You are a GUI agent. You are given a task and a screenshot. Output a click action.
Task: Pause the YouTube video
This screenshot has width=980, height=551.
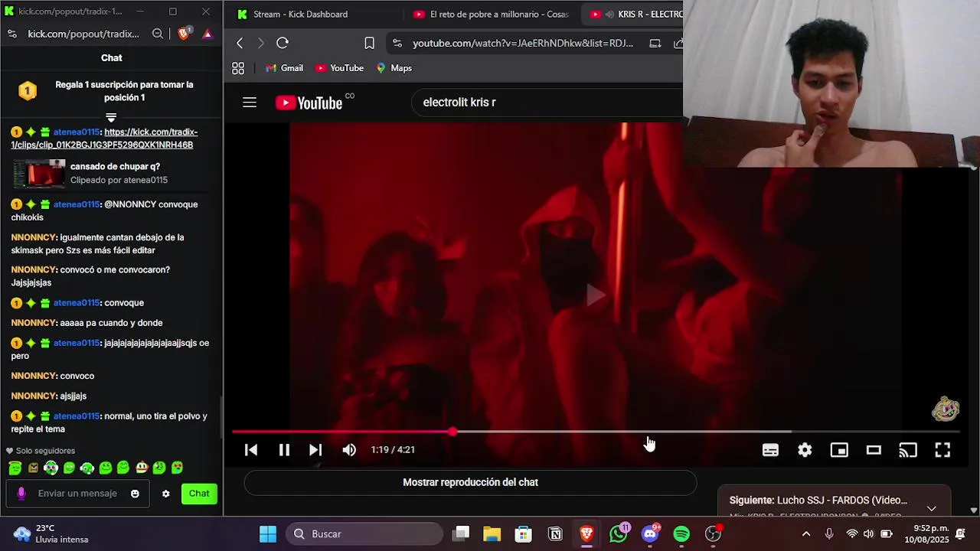click(284, 450)
